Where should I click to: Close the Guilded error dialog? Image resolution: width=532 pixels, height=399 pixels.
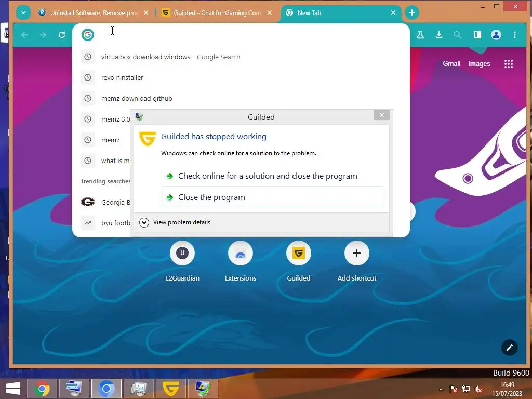coord(382,115)
